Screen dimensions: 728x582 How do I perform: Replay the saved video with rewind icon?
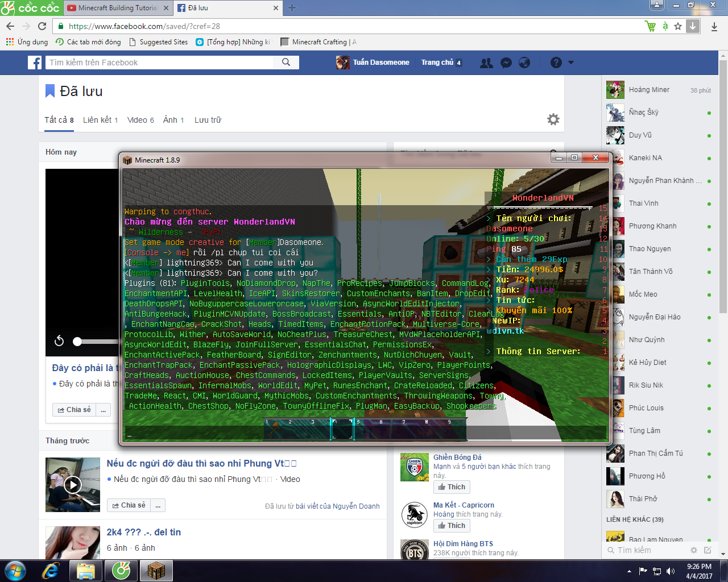[59, 341]
